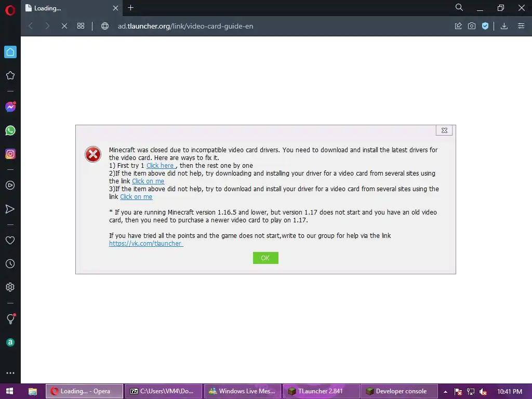Open sidebar setup three dots

(x=10, y=373)
